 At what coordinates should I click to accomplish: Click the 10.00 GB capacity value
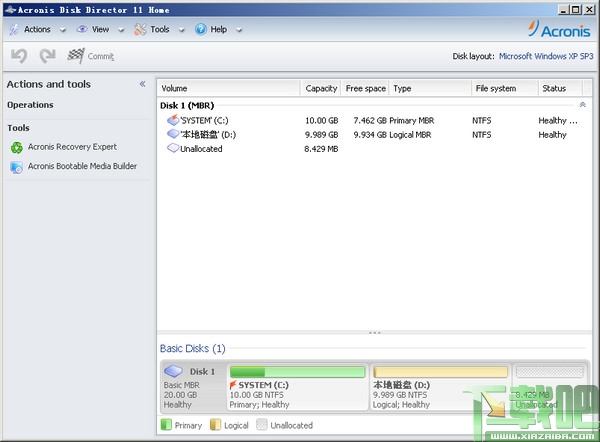point(321,121)
